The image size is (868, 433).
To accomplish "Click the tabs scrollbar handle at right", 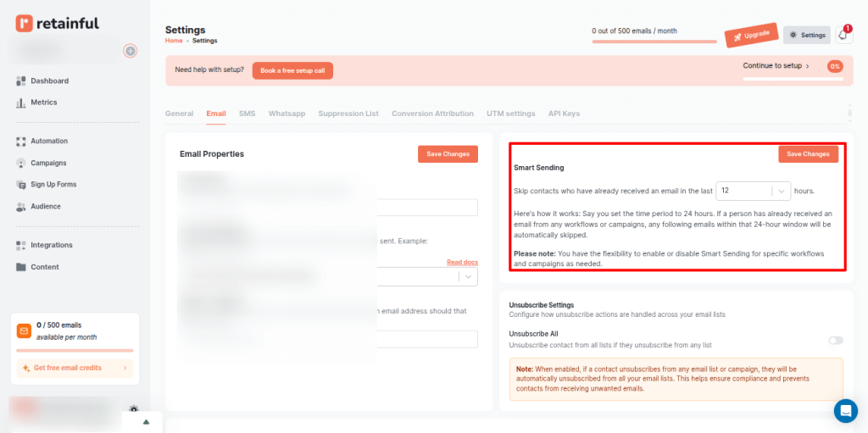I will tap(849, 113).
